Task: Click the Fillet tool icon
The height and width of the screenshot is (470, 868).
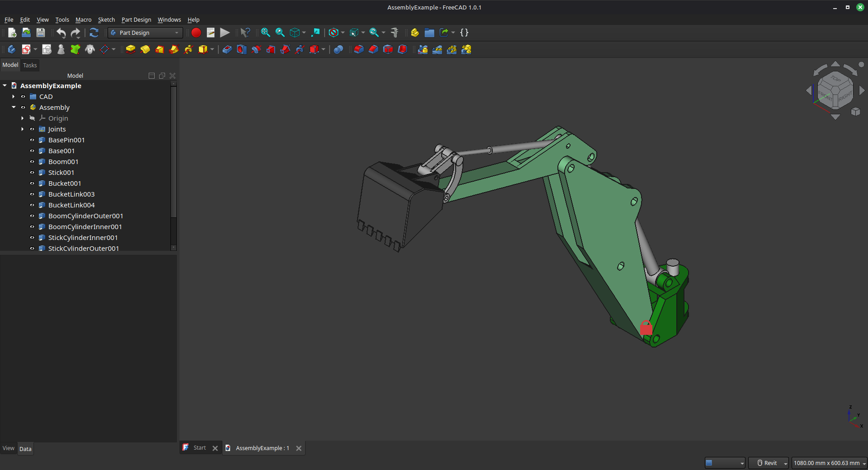Action: click(x=359, y=49)
